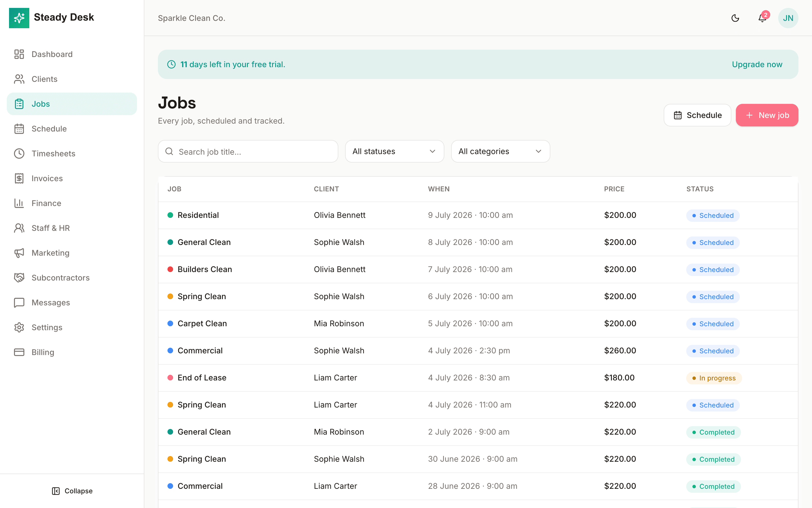Viewport: 812px width, 508px height.
Task: Toggle dark mode with moon icon
Action: [x=735, y=18]
